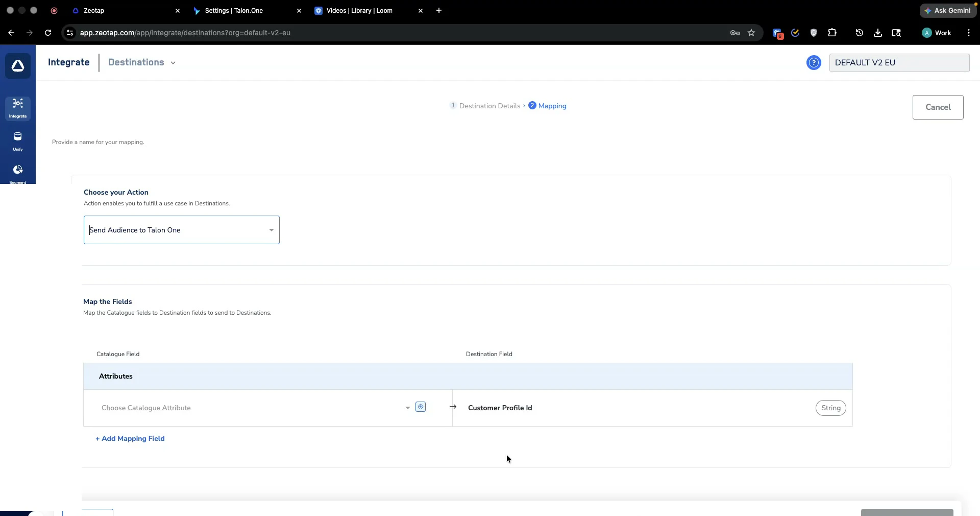Click the Integrate header label
The width and height of the screenshot is (980, 516).
69,62
